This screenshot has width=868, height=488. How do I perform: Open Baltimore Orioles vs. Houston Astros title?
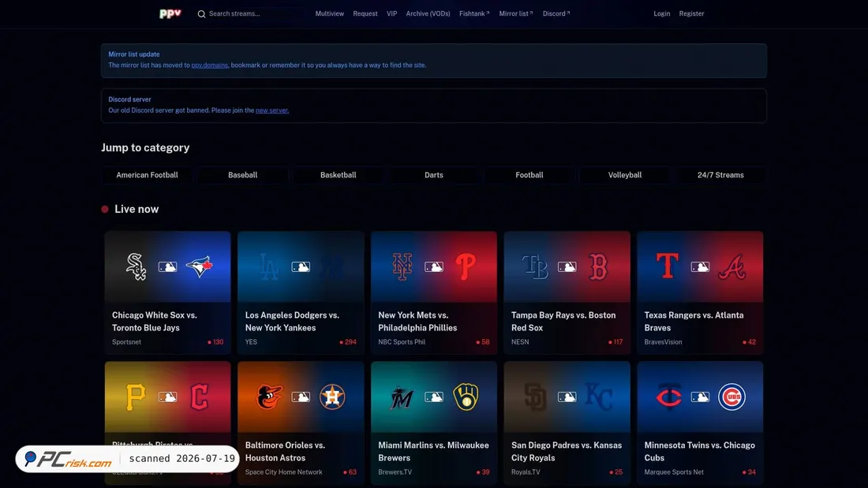(285, 452)
